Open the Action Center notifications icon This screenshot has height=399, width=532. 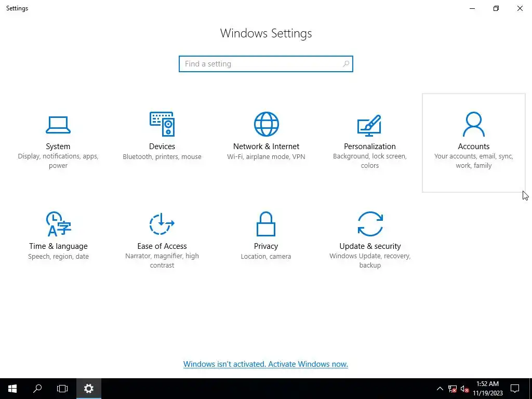point(515,389)
